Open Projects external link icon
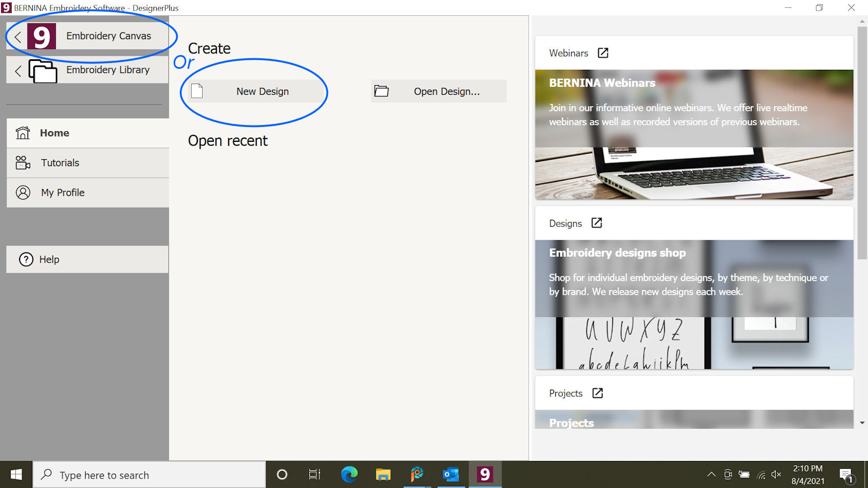The height and width of the screenshot is (488, 868). pyautogui.click(x=598, y=393)
